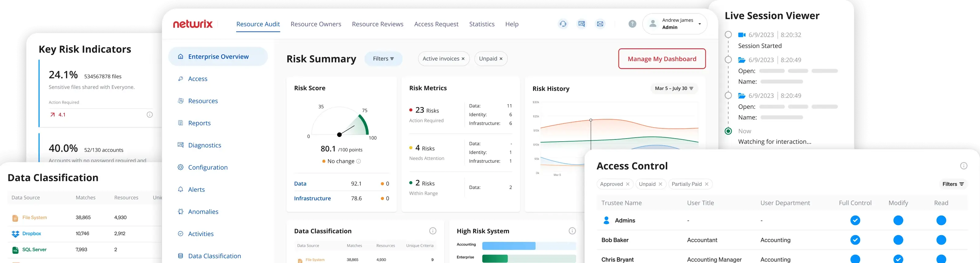Image resolution: width=980 pixels, height=263 pixels.
Task: Click info icon next to No change
Action: (x=358, y=161)
